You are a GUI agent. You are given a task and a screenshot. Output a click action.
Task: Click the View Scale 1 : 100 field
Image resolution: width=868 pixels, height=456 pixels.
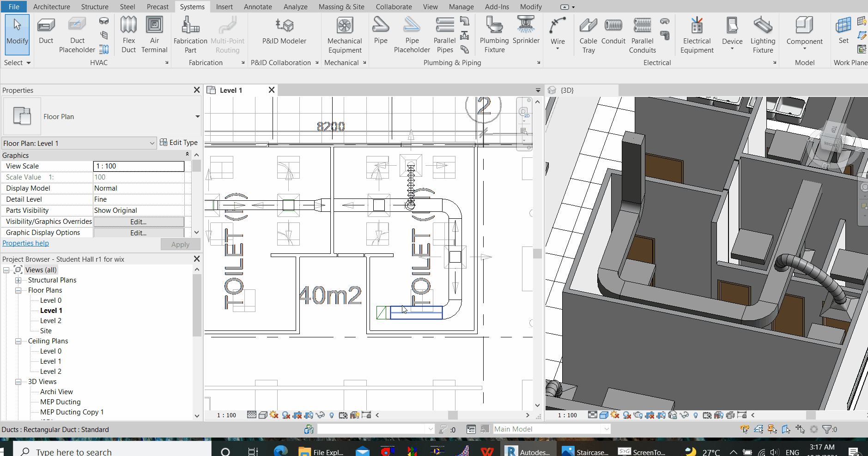[x=139, y=166]
